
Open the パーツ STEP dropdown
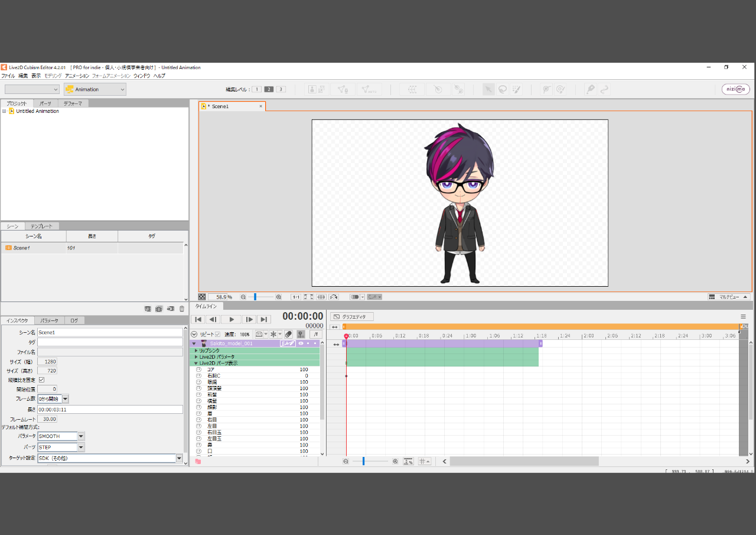81,448
